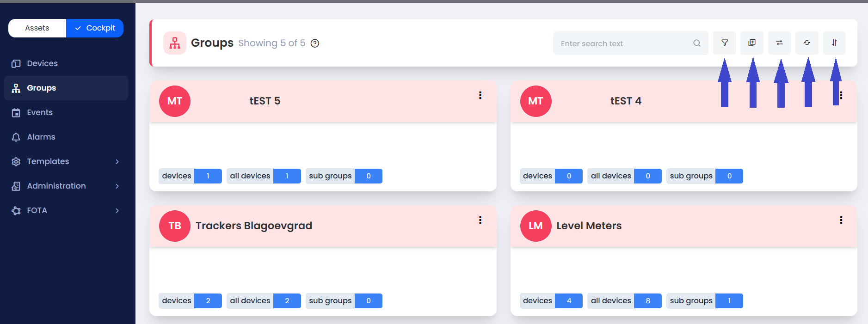
Task: Click the Trackers Blagoevgrad group title
Action: point(253,226)
